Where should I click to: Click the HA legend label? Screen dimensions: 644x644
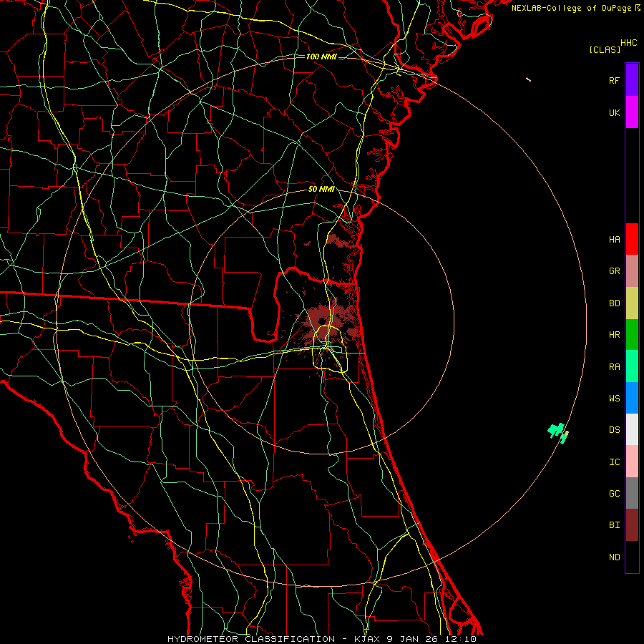pyautogui.click(x=614, y=239)
